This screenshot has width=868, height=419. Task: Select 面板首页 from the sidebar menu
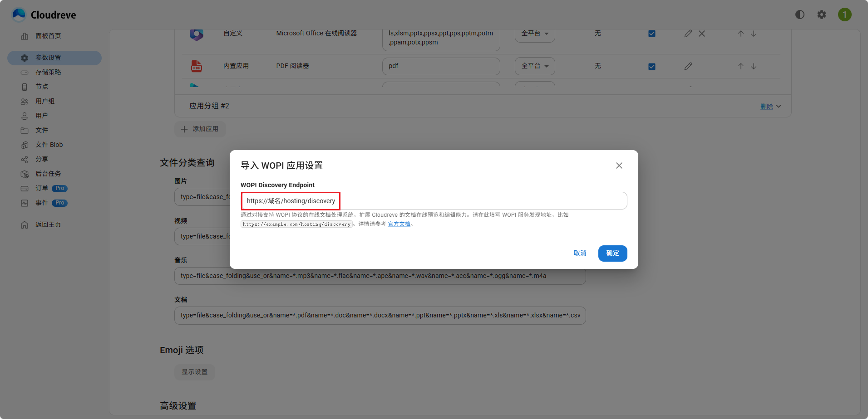(49, 36)
